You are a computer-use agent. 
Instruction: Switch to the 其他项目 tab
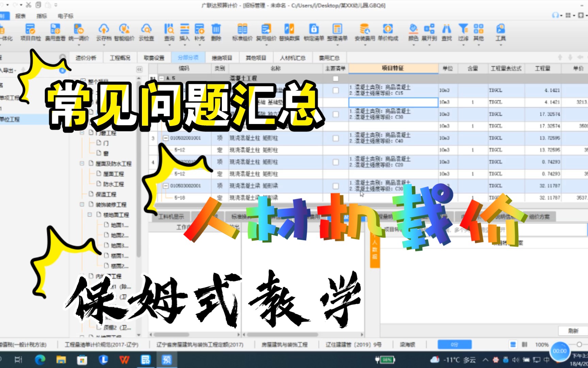tap(256, 58)
